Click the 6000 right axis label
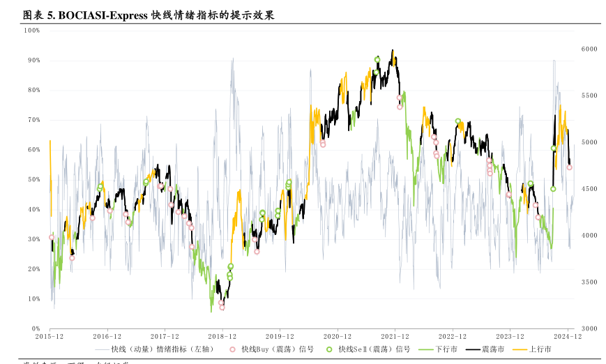This screenshot has height=364, width=606. [x=589, y=50]
